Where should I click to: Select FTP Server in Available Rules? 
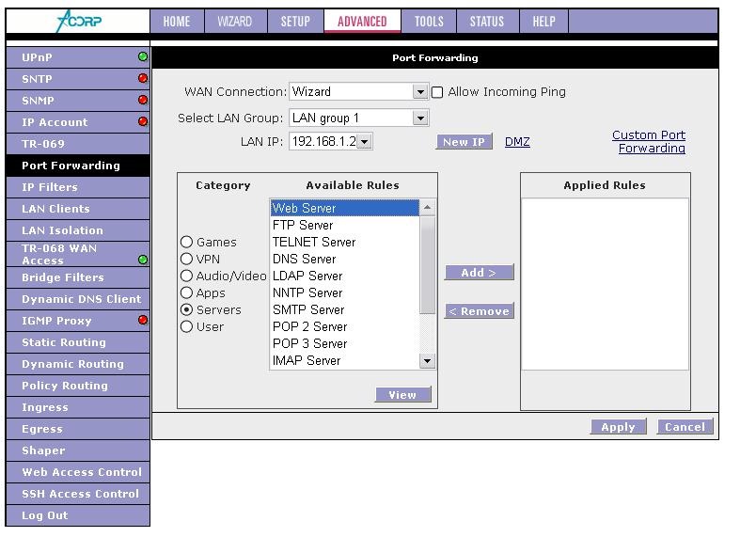click(x=303, y=226)
